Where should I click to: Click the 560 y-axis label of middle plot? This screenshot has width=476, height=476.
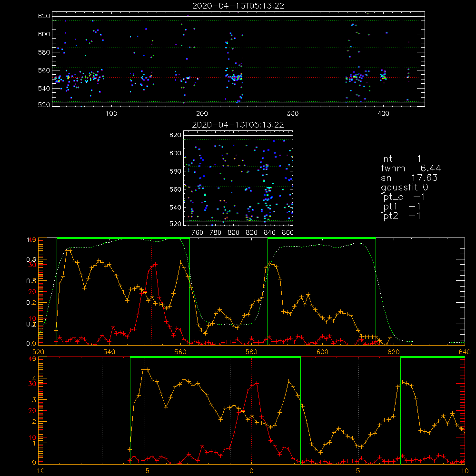(x=175, y=189)
